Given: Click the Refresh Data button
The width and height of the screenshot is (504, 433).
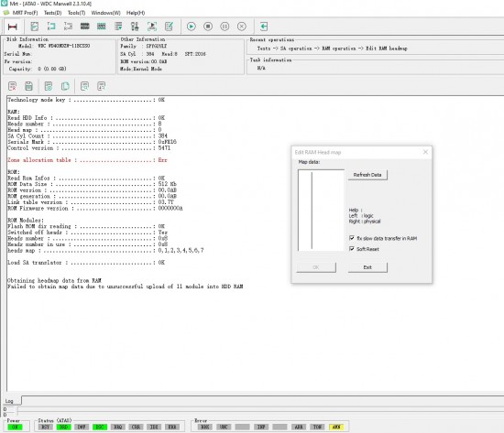Looking at the screenshot, I should (x=367, y=175).
